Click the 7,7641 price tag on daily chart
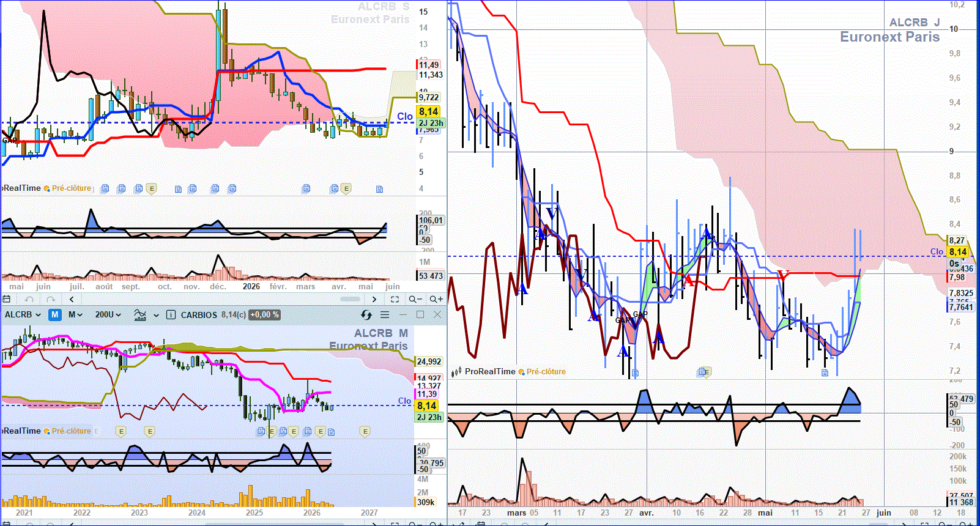This screenshot has width=980, height=526. 961,307
